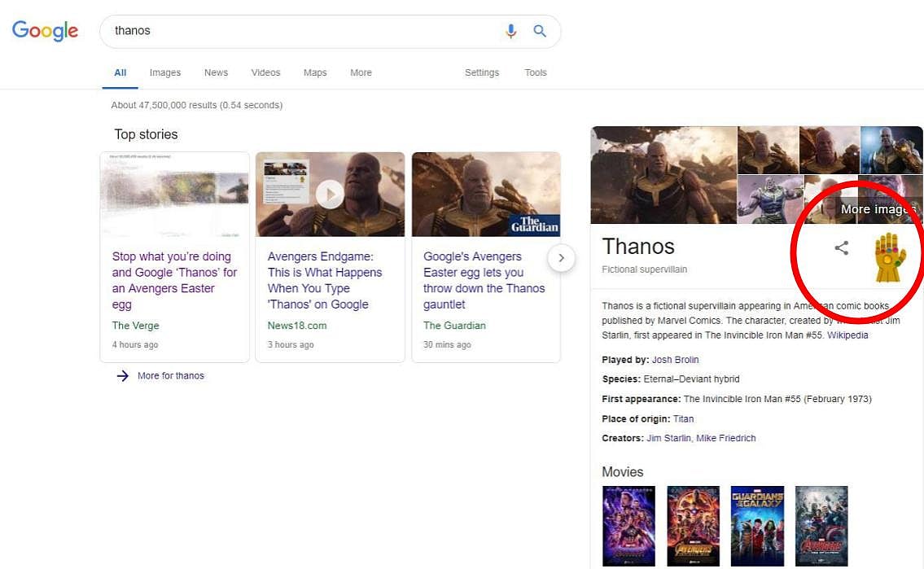The image size is (924, 569).
Task: Open the search Tools menu
Action: (x=536, y=72)
